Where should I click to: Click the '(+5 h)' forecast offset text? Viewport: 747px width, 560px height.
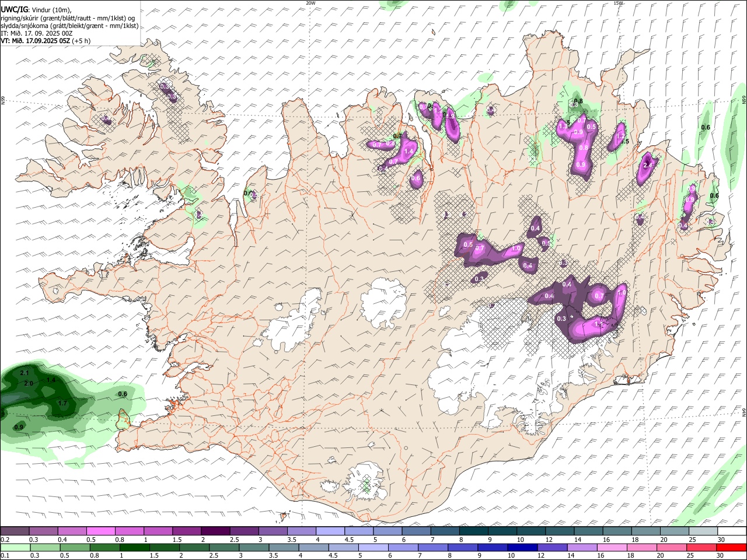coord(82,41)
